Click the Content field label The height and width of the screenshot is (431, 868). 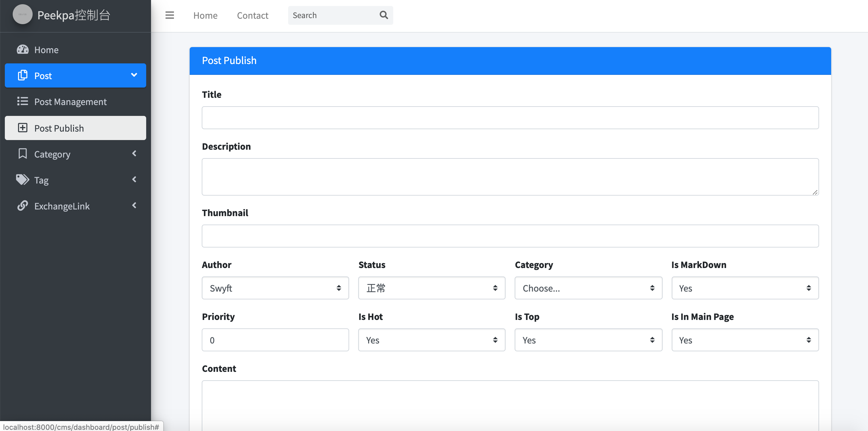(219, 368)
